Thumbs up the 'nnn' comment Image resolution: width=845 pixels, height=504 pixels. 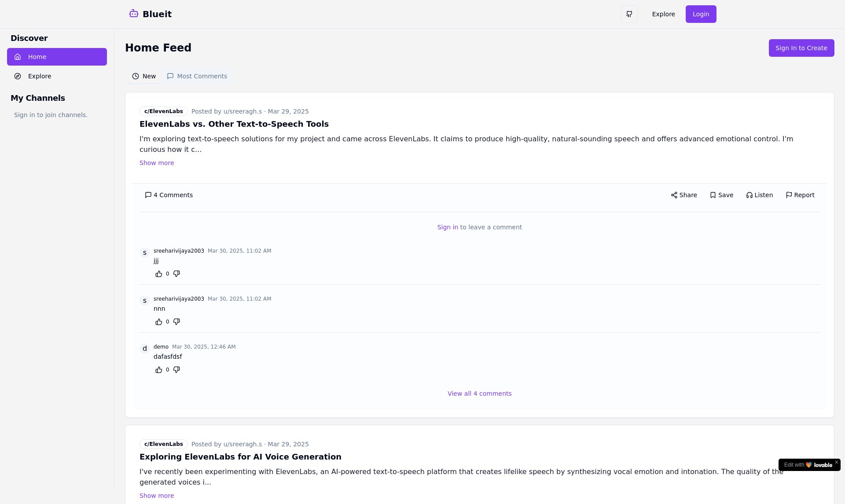[x=159, y=322]
